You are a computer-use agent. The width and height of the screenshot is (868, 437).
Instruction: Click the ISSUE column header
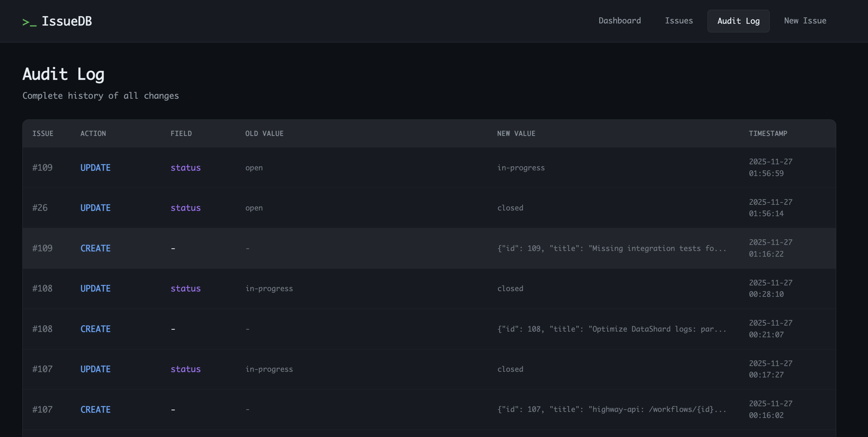point(43,134)
